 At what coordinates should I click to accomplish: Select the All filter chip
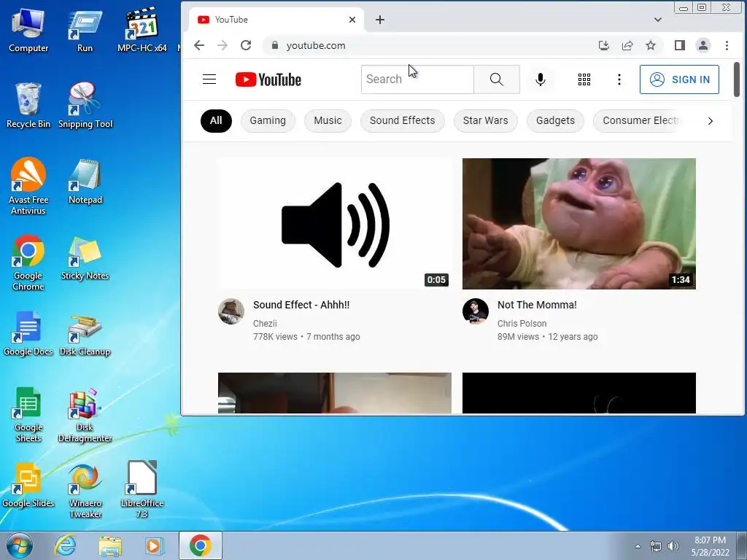click(x=216, y=120)
